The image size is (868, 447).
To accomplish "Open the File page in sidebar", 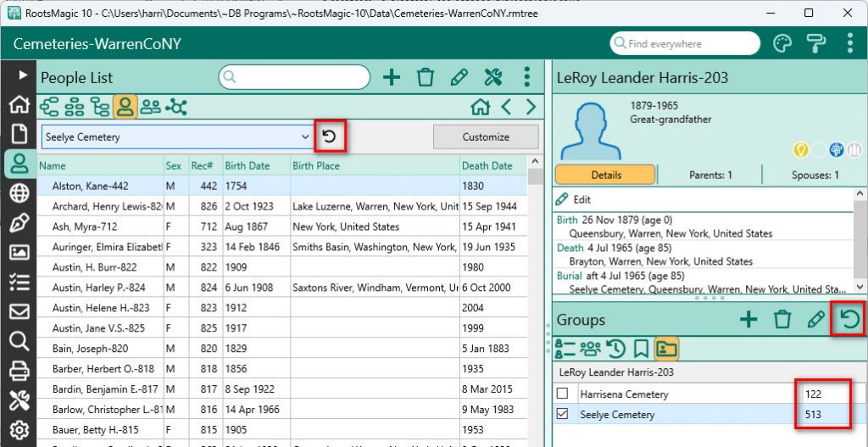I will pyautogui.click(x=19, y=134).
